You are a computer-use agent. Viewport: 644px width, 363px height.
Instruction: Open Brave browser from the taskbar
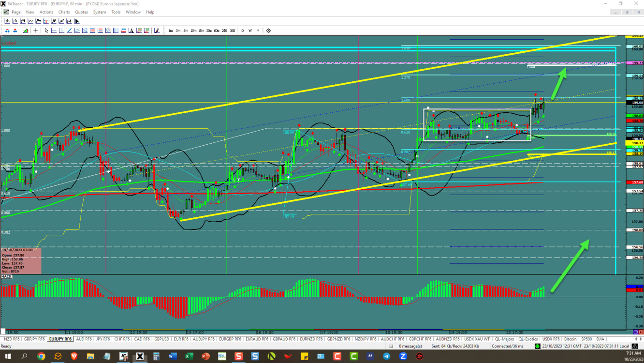pos(74,356)
